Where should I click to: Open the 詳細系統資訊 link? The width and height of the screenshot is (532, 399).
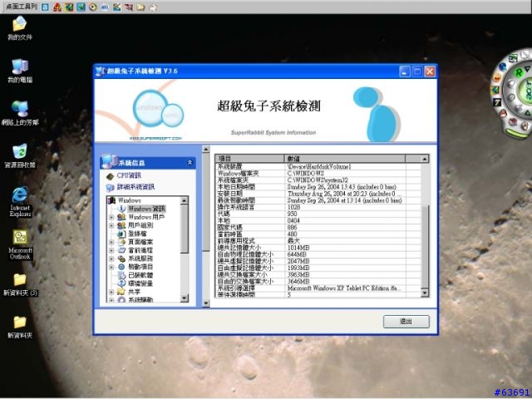(x=135, y=187)
